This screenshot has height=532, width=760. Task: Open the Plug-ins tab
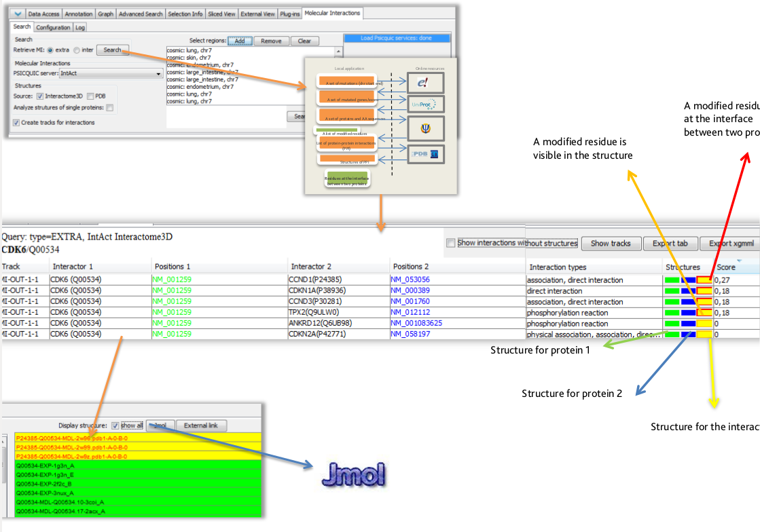[x=290, y=14]
